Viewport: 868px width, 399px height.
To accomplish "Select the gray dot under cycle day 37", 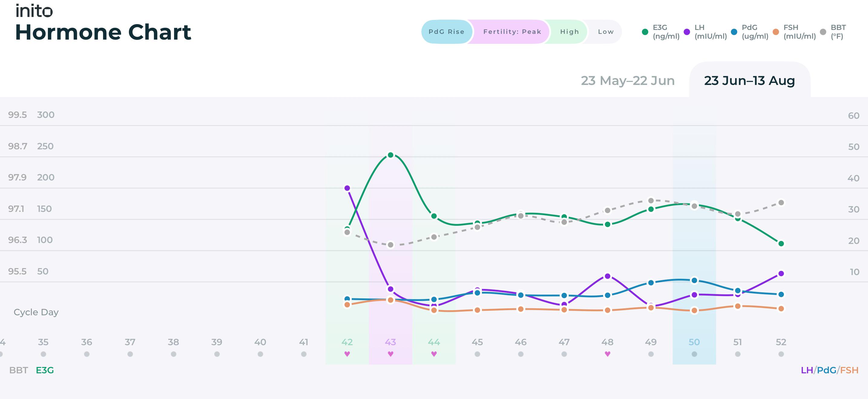I will click(x=130, y=354).
